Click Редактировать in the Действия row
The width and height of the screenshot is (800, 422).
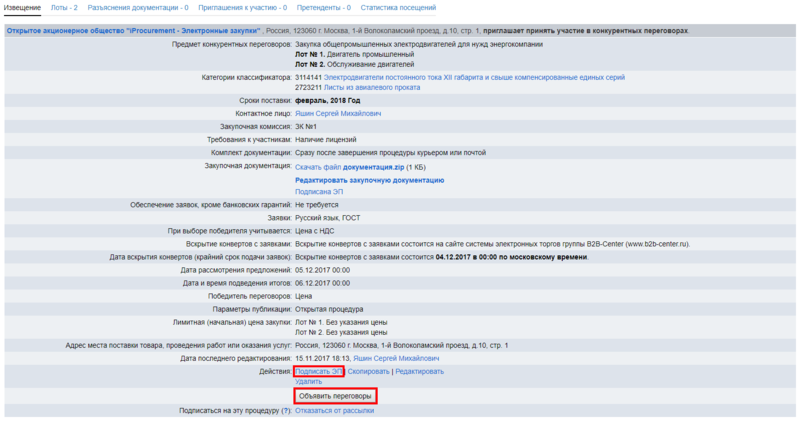419,371
